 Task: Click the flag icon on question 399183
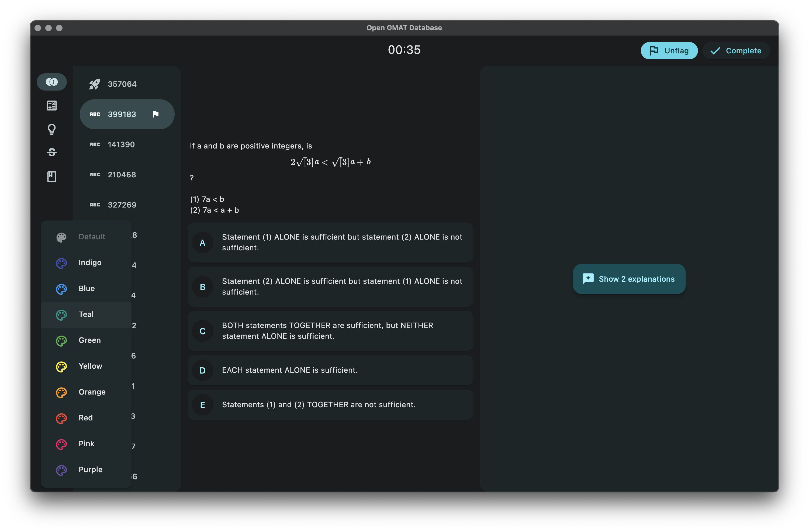156,114
